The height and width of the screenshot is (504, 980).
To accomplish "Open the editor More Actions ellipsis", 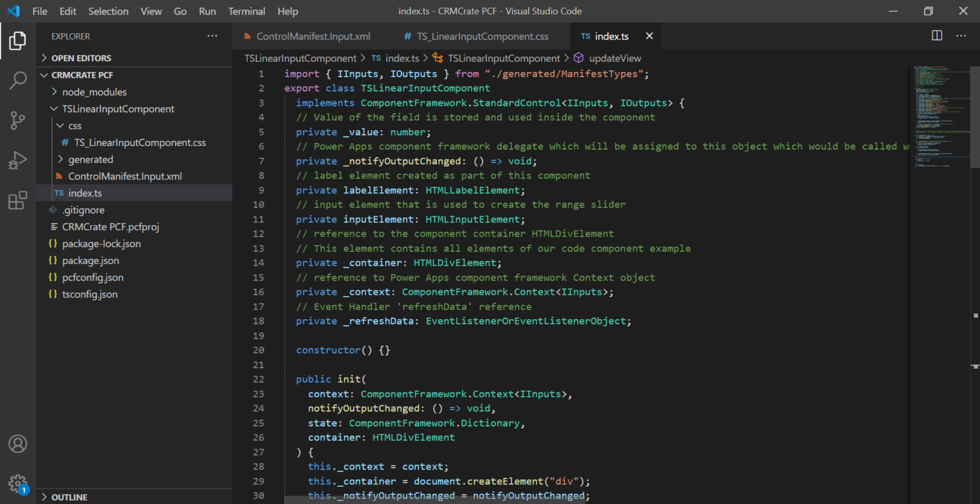I will point(961,36).
